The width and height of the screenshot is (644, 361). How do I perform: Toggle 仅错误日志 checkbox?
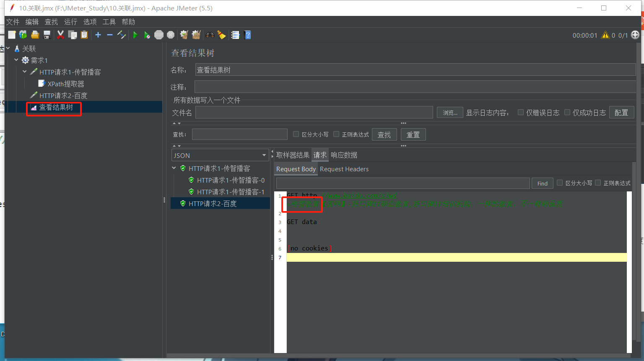pyautogui.click(x=521, y=112)
